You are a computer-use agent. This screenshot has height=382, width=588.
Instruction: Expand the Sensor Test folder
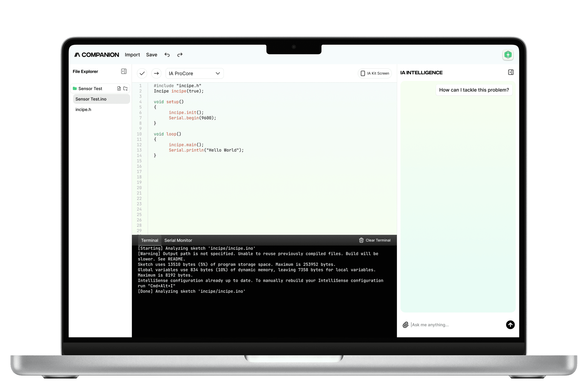(x=90, y=89)
